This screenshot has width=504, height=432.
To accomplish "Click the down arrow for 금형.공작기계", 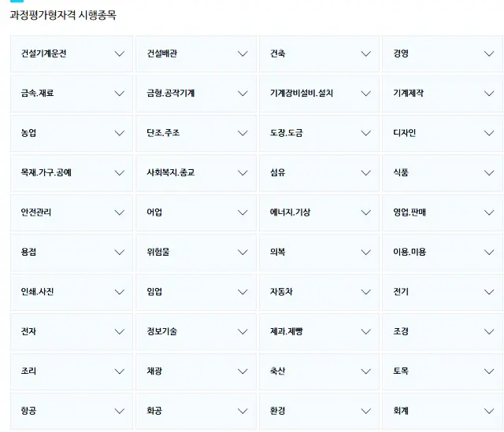I will 243,94.
